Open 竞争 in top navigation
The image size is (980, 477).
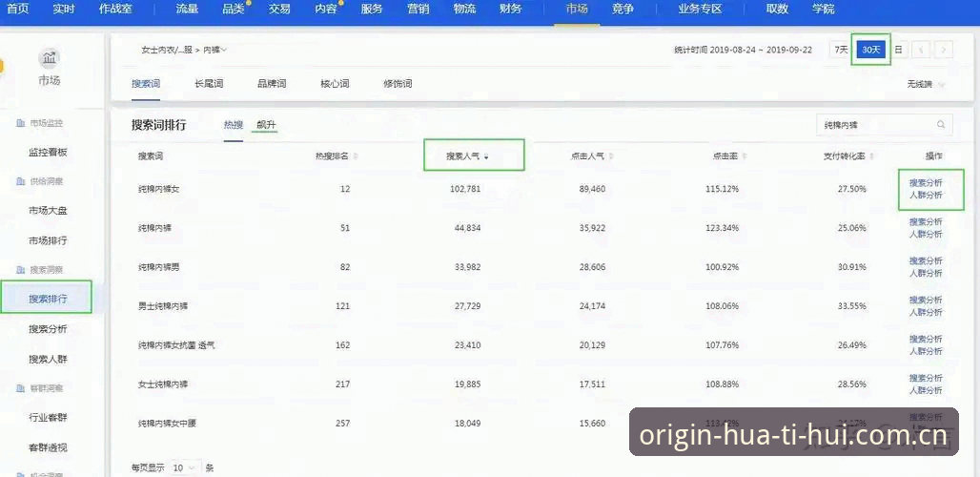[x=623, y=9]
